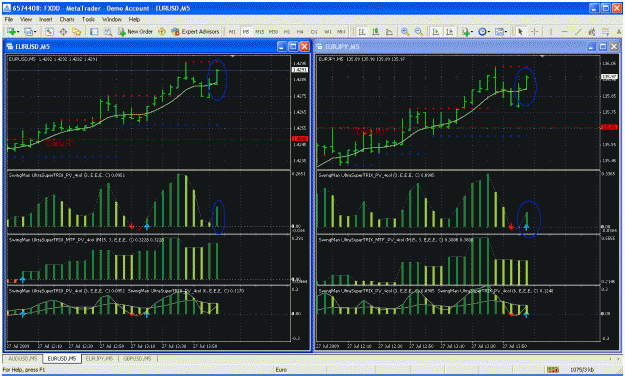Image resolution: width=625 pixels, height=376 pixels.
Task: Show the Market Watch window
Action: [49, 31]
